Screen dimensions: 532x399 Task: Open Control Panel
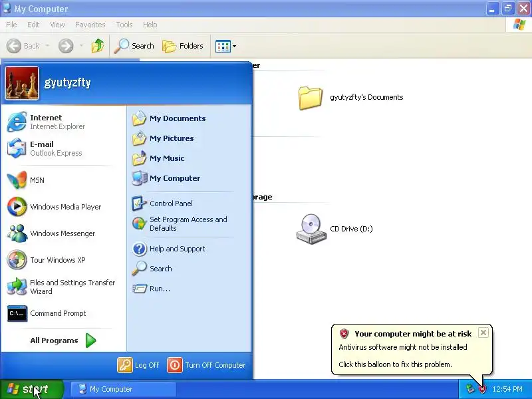point(190,203)
